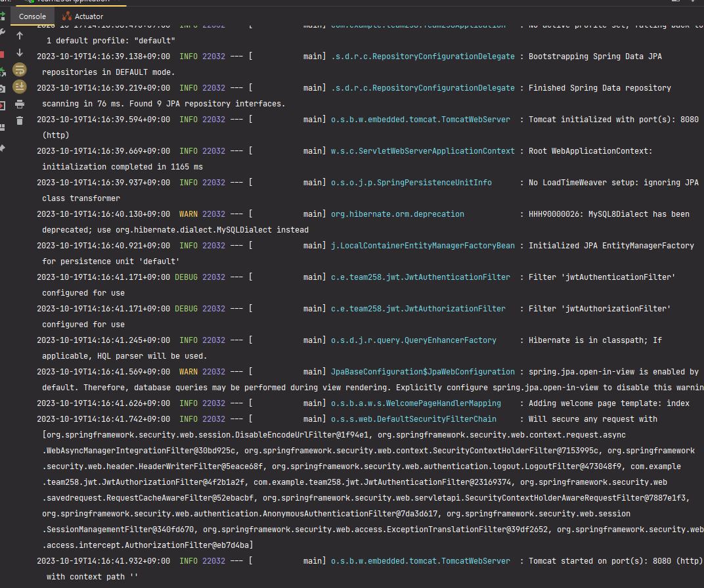Screen dimensions: 704x588
Task: Click 'class transformer' continuation line
Action: click(x=81, y=198)
